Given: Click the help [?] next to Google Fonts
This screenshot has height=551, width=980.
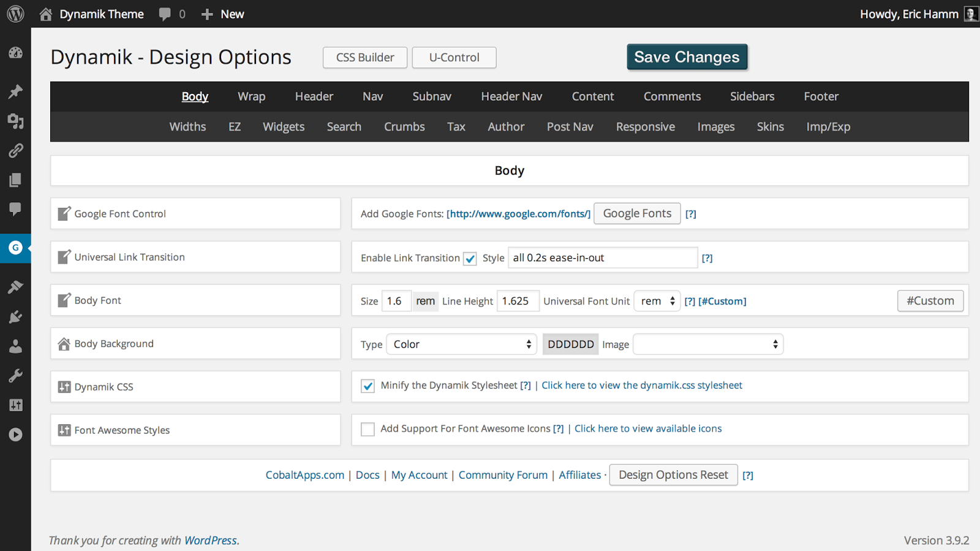Looking at the screenshot, I should 691,214.
